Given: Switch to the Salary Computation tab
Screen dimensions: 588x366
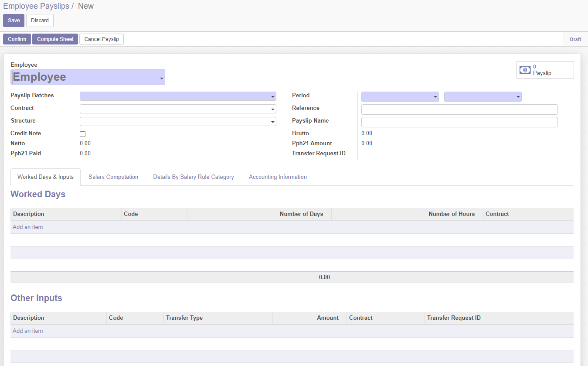Looking at the screenshot, I should click(113, 177).
